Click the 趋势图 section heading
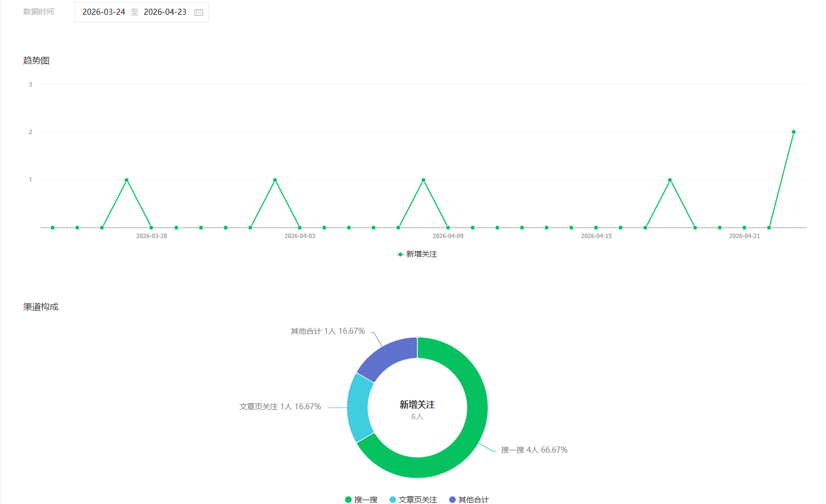Image resolution: width=826 pixels, height=504 pixels. [36, 60]
